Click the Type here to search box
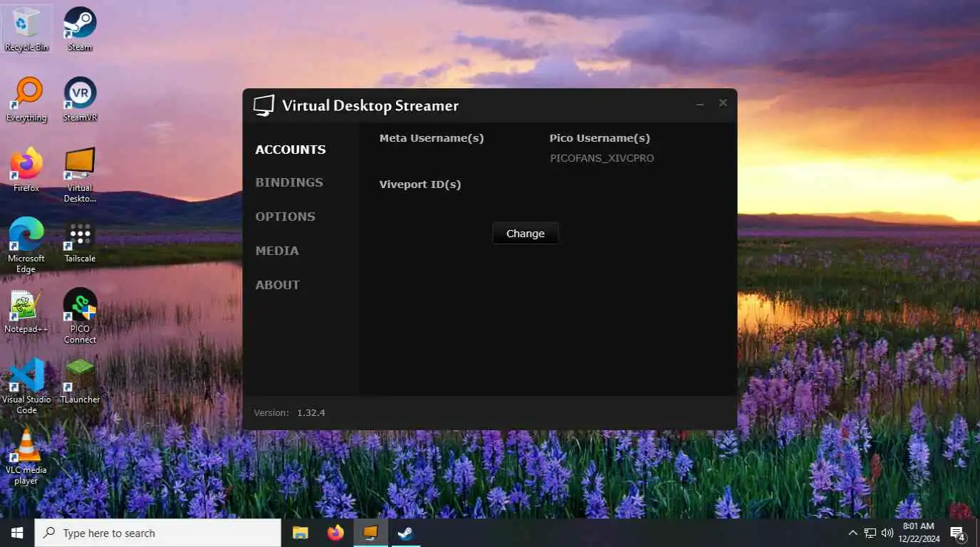Viewport: 980px width, 547px height. (x=158, y=533)
